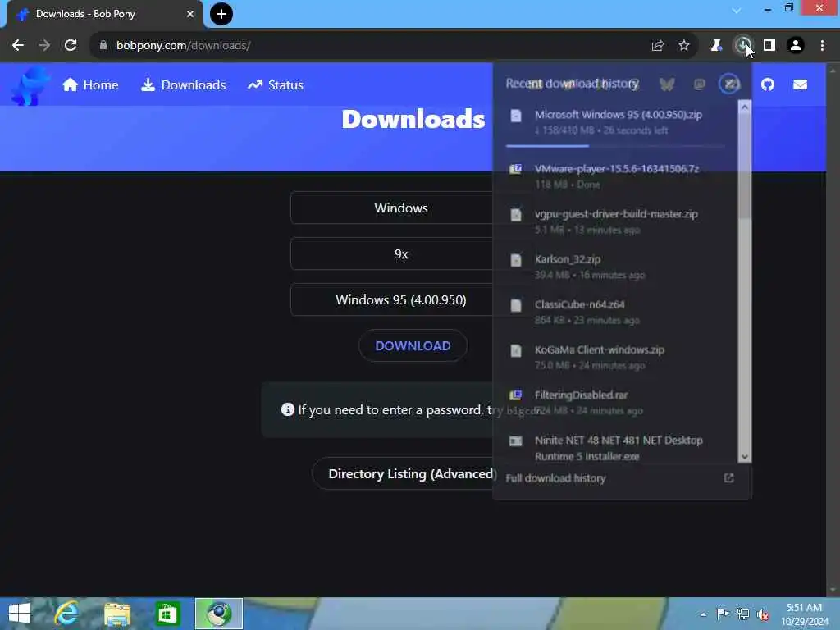Click the VMware-player 7z archive icon

(x=516, y=169)
